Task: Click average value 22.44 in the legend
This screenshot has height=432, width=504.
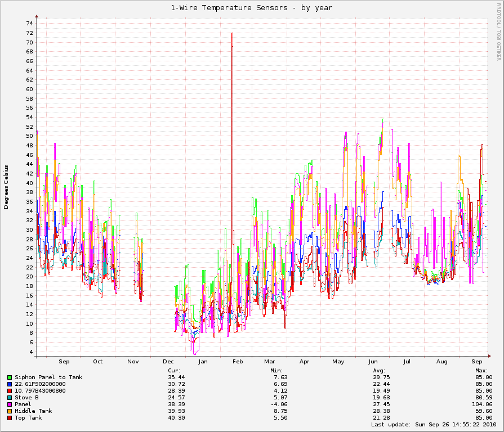Action: coord(382,384)
